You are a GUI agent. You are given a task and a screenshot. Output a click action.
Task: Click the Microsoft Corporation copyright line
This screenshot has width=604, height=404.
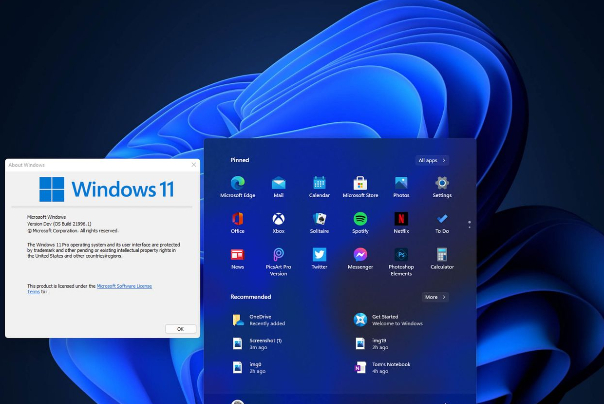click(x=72, y=231)
